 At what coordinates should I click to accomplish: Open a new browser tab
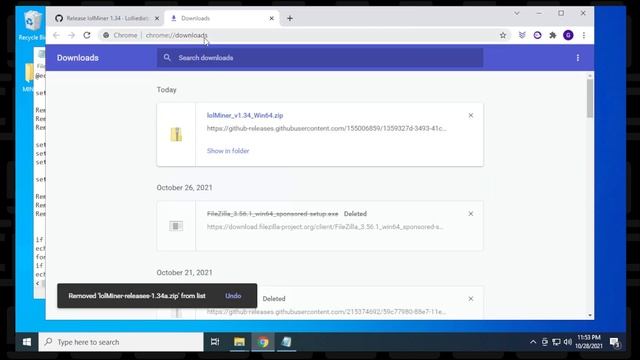(x=290, y=18)
